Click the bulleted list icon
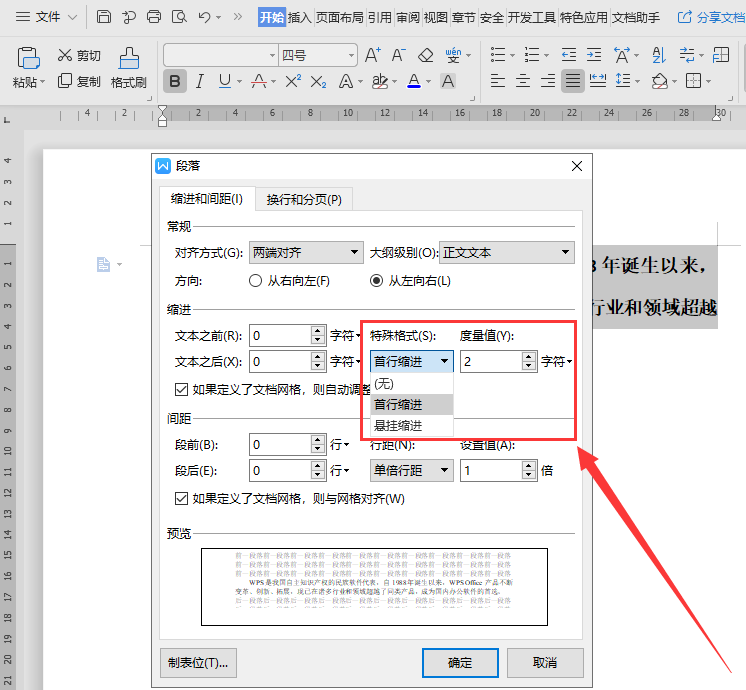 click(498, 55)
